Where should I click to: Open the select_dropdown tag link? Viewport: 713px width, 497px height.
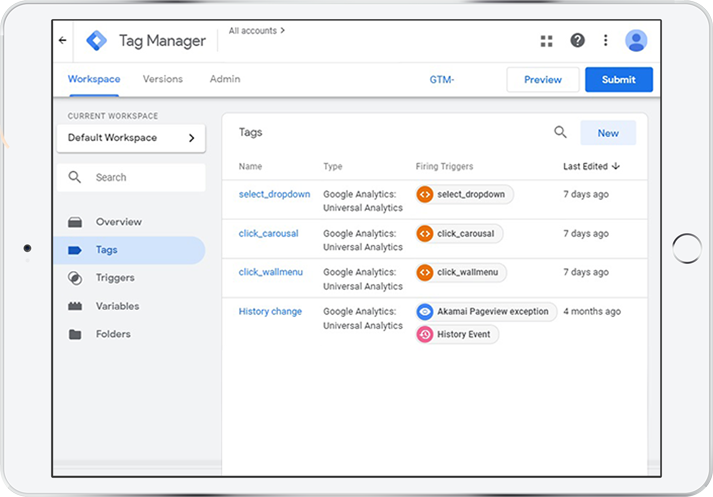coord(275,194)
